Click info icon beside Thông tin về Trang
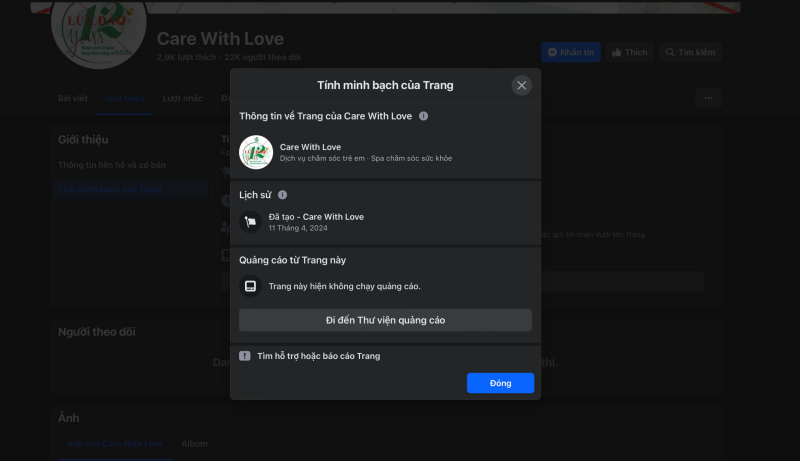The width and height of the screenshot is (800, 461). [x=423, y=116]
